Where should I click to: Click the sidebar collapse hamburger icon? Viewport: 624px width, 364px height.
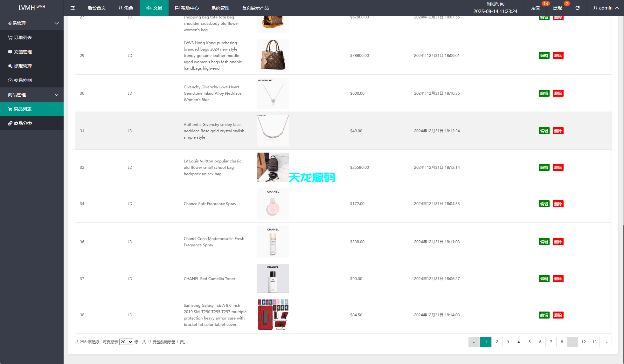coord(73,8)
